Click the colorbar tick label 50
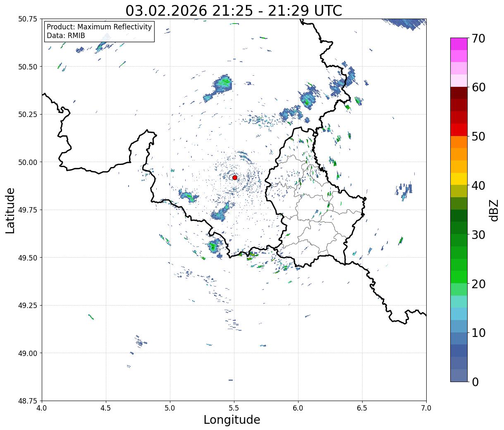Image resolution: width=504 pixels, height=430 pixels. point(478,136)
